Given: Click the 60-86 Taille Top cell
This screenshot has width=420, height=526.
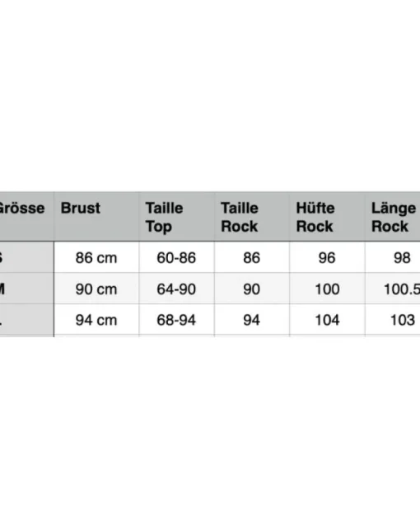Looking at the screenshot, I should [x=177, y=257].
